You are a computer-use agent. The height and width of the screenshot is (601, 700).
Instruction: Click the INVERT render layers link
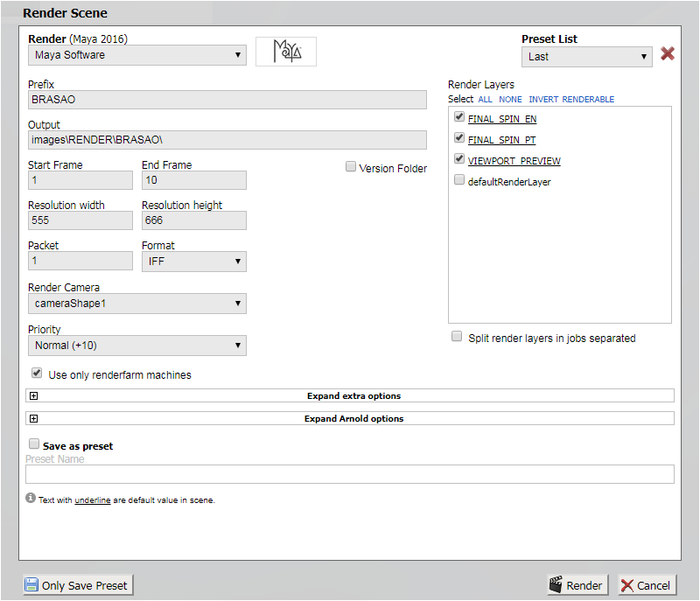click(x=542, y=100)
